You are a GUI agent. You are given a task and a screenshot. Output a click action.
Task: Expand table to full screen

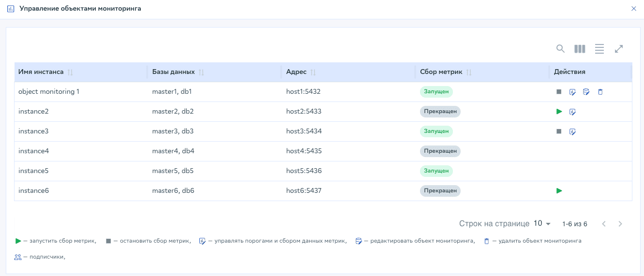pyautogui.click(x=619, y=48)
